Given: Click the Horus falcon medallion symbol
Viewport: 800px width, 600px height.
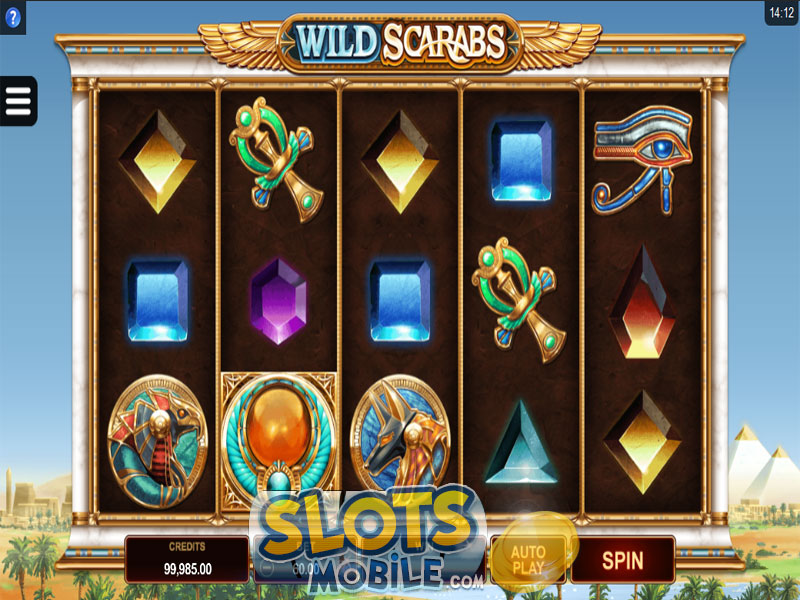Looking at the screenshot, I should (158, 441).
